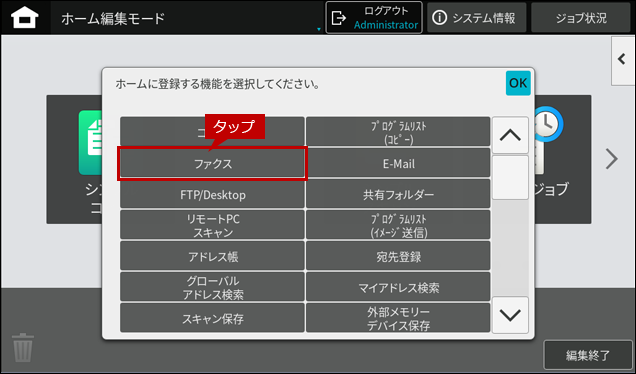Choose プログラムリスト(コピー) function

(398, 132)
